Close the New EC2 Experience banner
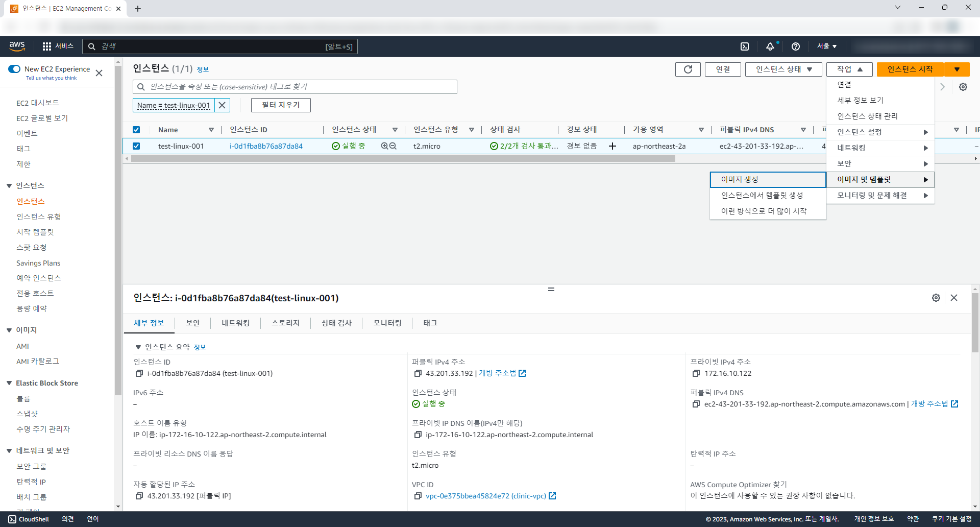980x527 pixels. click(x=99, y=73)
